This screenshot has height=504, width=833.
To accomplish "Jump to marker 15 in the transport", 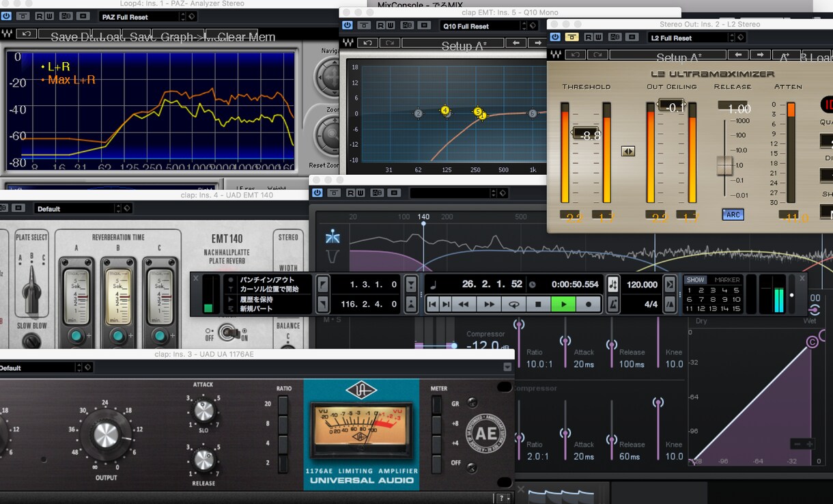I will (x=736, y=309).
